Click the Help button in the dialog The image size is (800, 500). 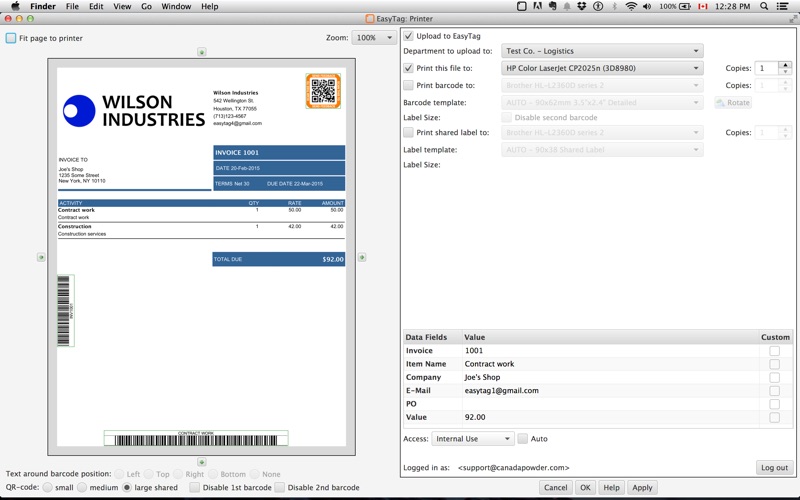click(611, 487)
